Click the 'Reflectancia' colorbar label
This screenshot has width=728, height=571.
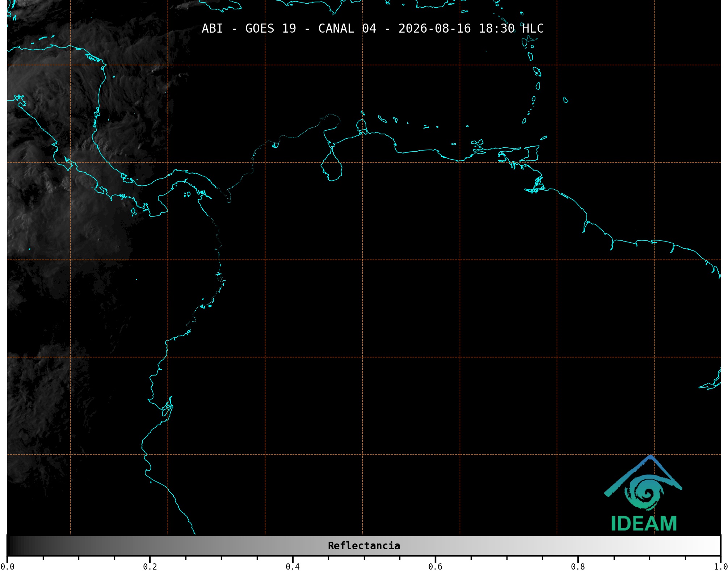pos(364,546)
